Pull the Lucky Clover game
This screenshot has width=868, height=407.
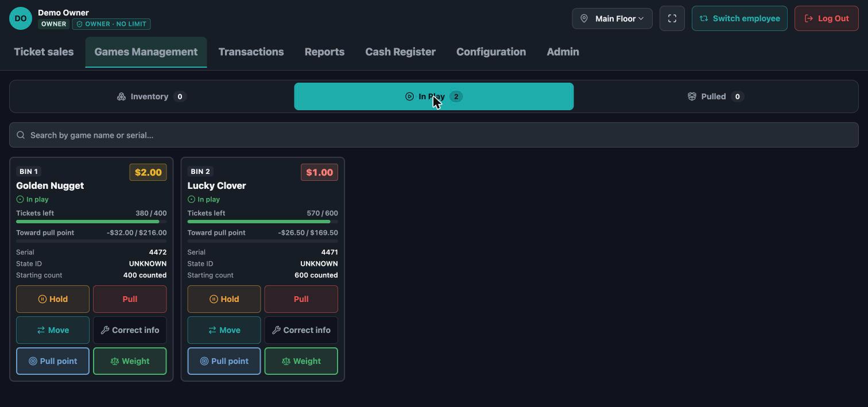tap(301, 299)
